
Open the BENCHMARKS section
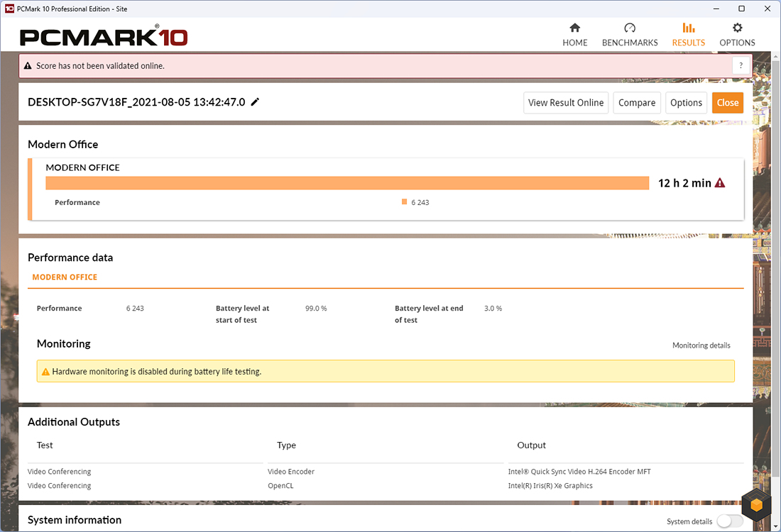coord(630,35)
